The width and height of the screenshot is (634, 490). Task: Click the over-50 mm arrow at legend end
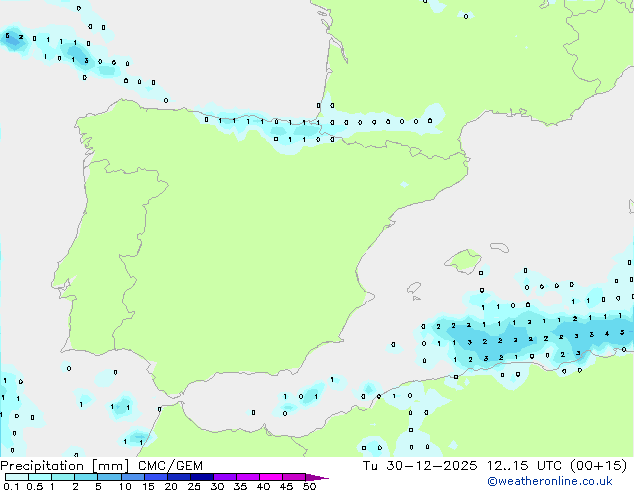tap(317, 477)
